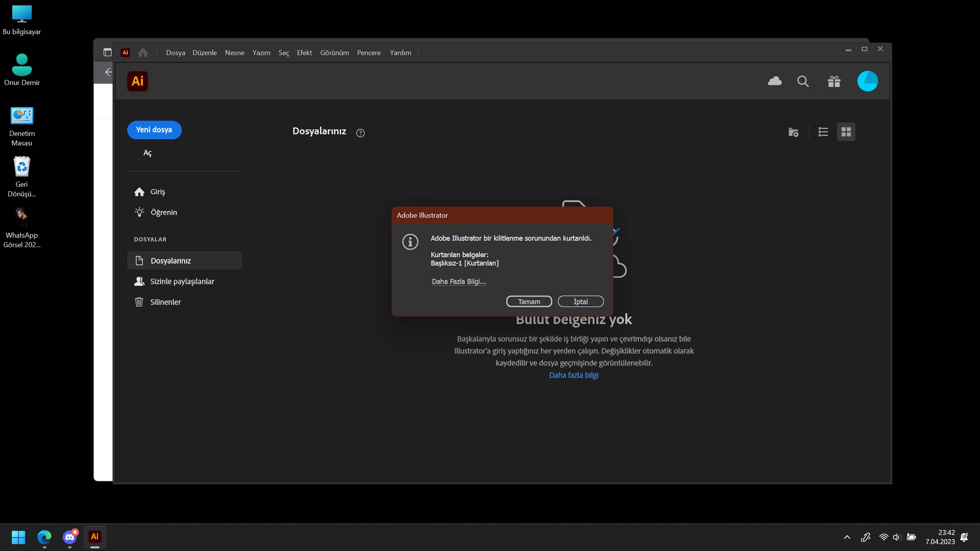This screenshot has width=980, height=551.
Task: Click the pen tray icon in taskbar
Action: (x=866, y=537)
